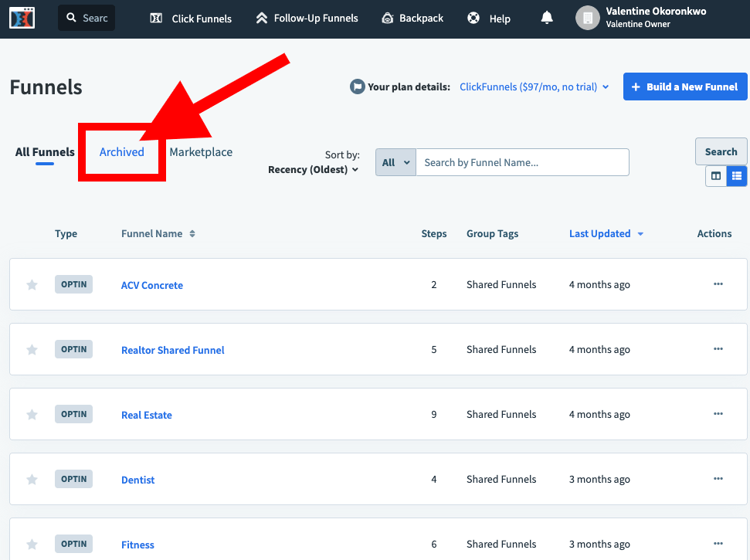Click '3 months ago' in Dentist row

(599, 479)
